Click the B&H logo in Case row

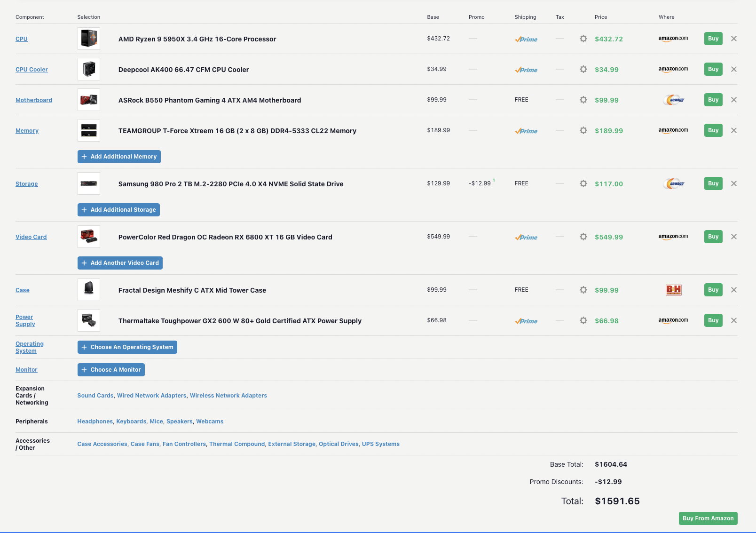pos(674,290)
